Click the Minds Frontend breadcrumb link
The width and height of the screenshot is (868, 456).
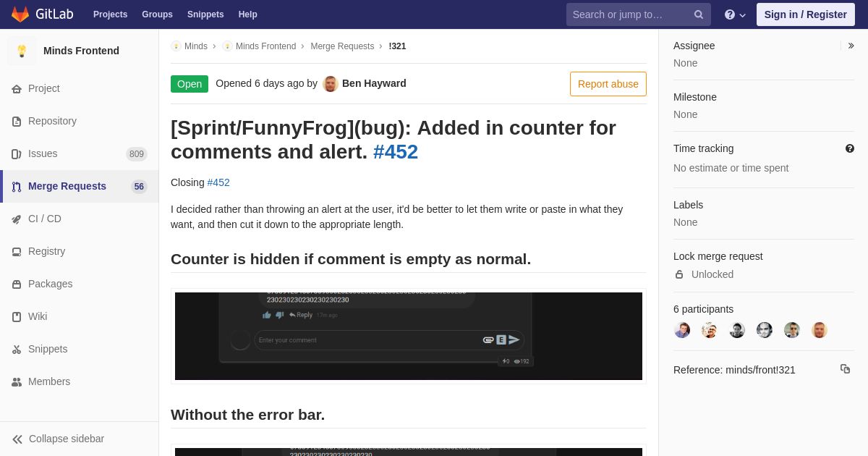coord(265,46)
